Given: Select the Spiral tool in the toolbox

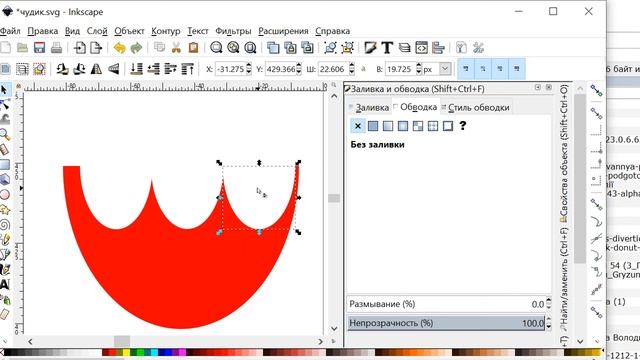Looking at the screenshot, I should pos(4,225).
